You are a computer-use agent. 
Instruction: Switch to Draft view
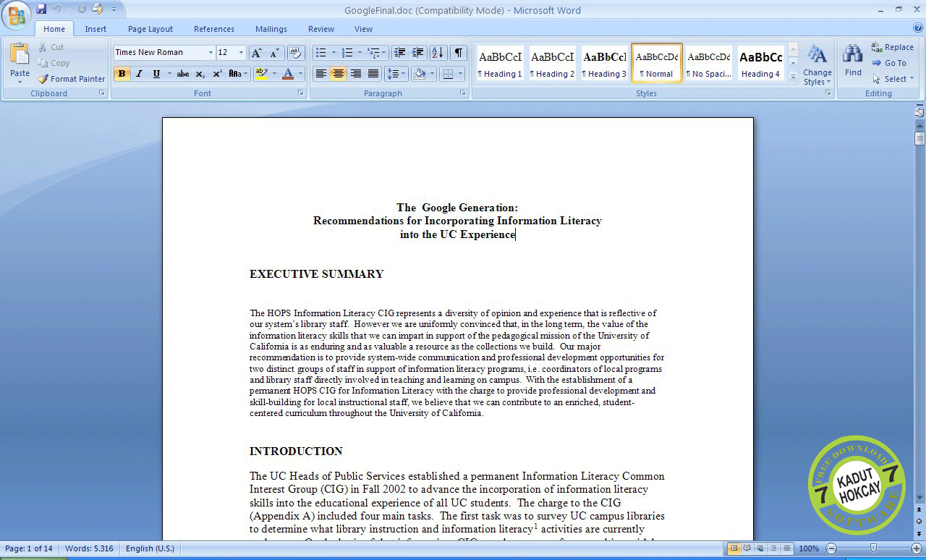pyautogui.click(x=786, y=548)
